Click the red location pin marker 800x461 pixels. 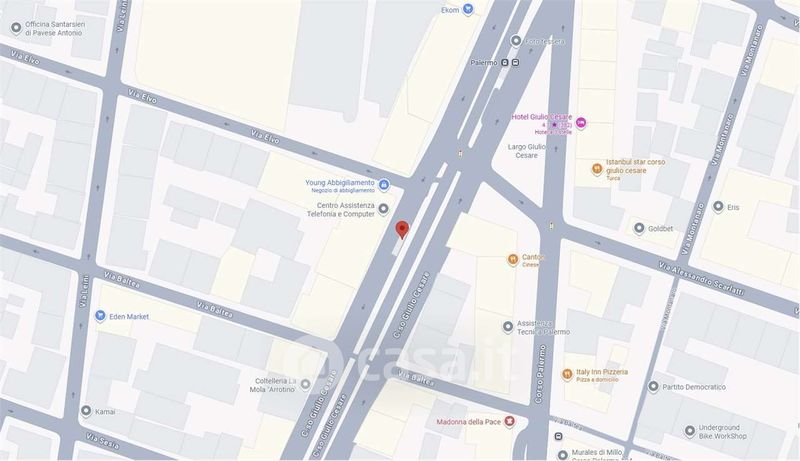click(403, 229)
